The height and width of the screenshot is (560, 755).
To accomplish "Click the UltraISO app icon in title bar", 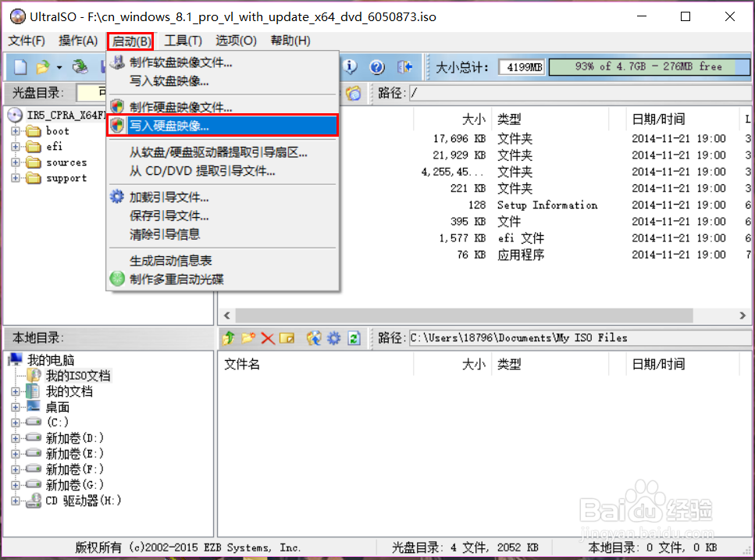I will [x=18, y=17].
